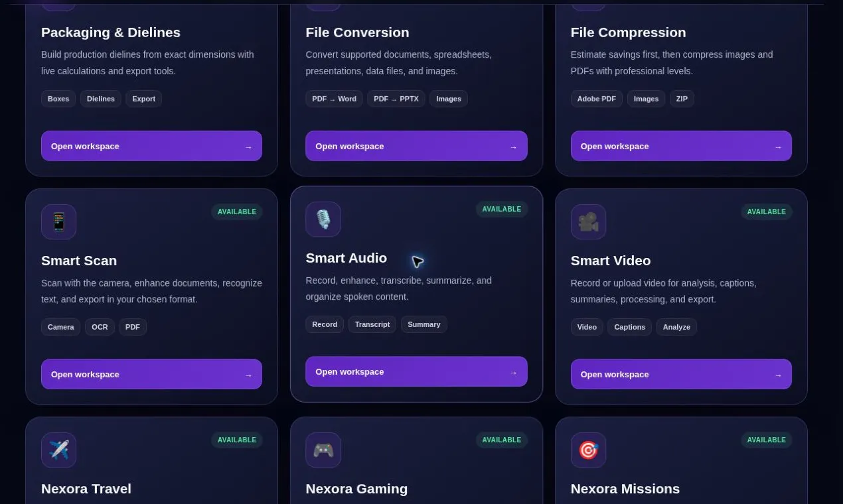Click the Smart Scan phone icon
Screen dimensions: 843x504
58,221
